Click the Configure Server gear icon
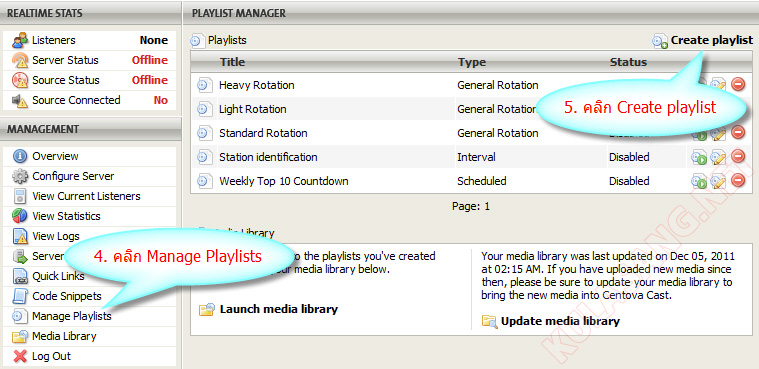This screenshot has height=369, width=759. coord(20,176)
